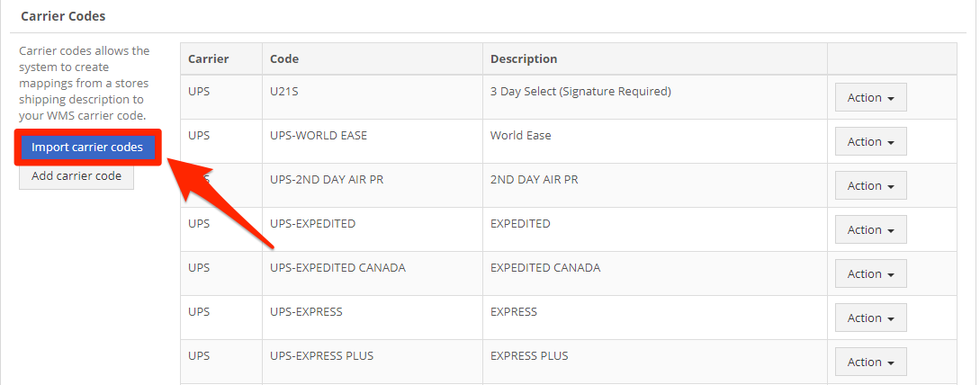This screenshot has height=385, width=980.
Task: Open Action dropdown for UPS-EXPRESS PLUS row
Action: [x=870, y=362]
